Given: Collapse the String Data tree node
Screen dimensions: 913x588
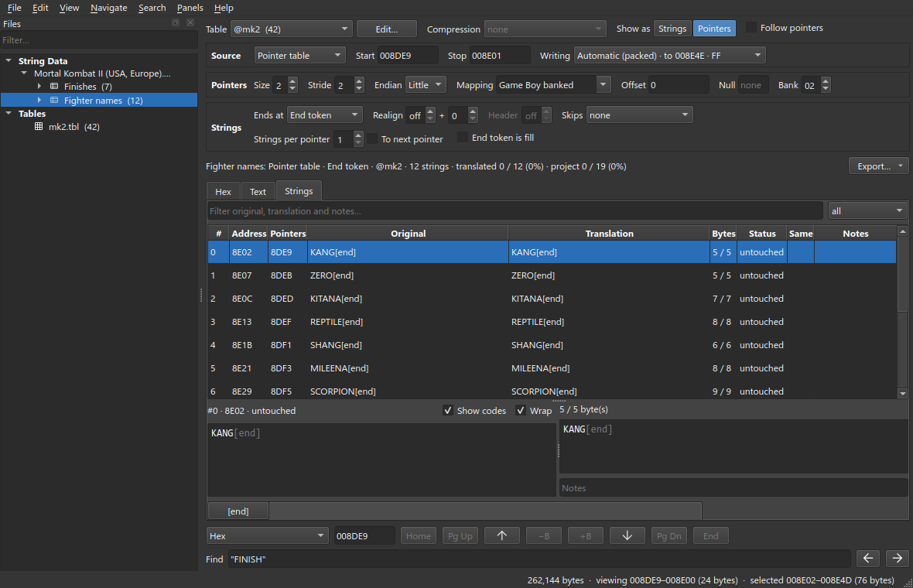Looking at the screenshot, I should [x=9, y=60].
